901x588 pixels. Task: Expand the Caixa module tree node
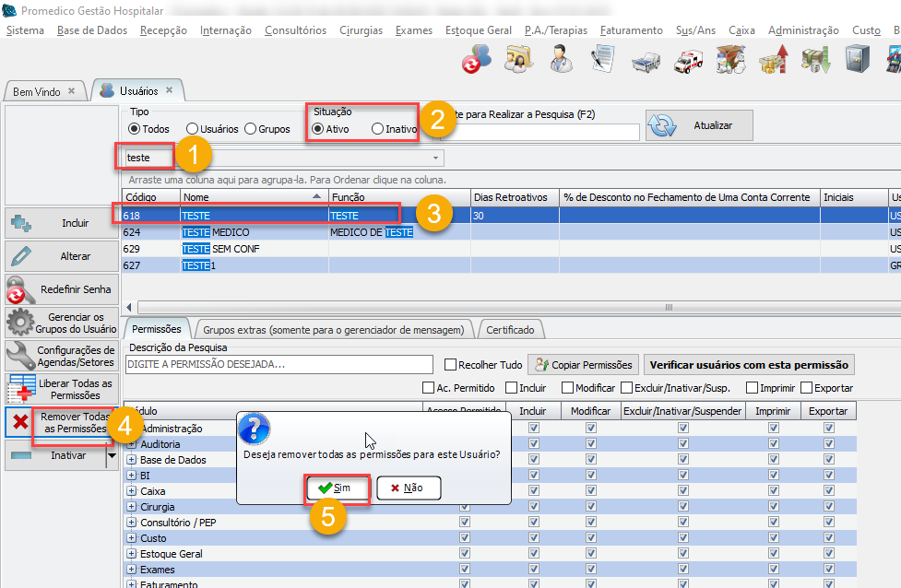131,491
